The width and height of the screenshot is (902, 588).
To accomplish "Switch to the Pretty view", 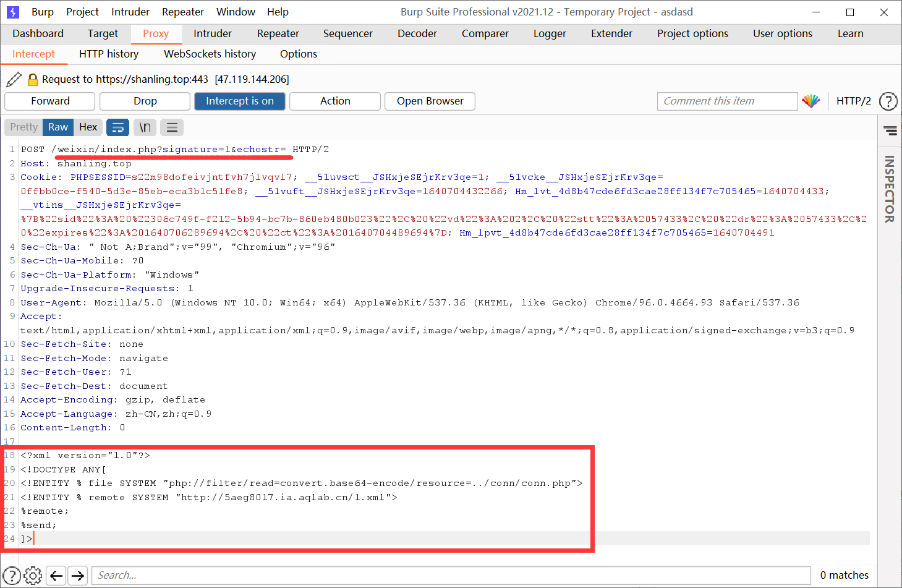I will pyautogui.click(x=23, y=127).
